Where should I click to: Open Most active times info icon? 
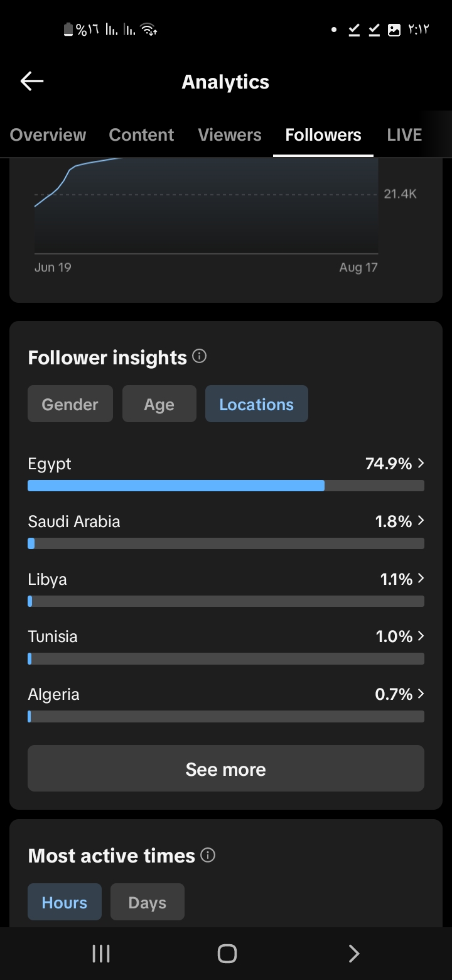(208, 855)
